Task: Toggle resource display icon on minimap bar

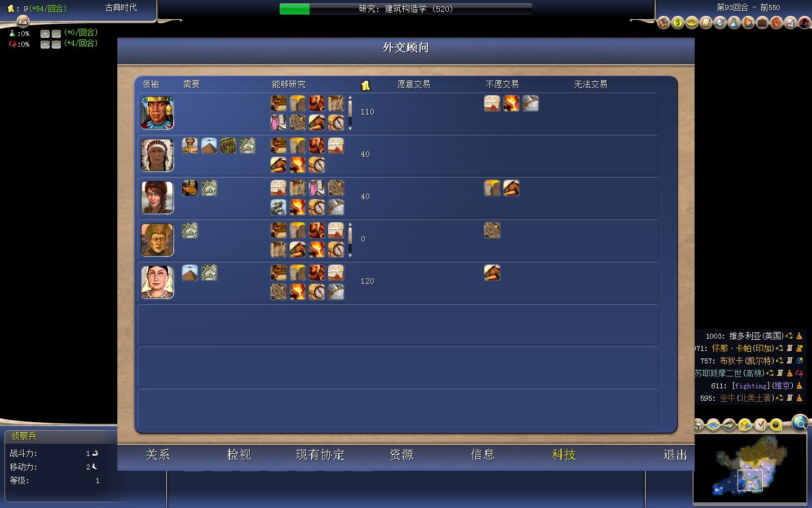Action: (x=745, y=425)
